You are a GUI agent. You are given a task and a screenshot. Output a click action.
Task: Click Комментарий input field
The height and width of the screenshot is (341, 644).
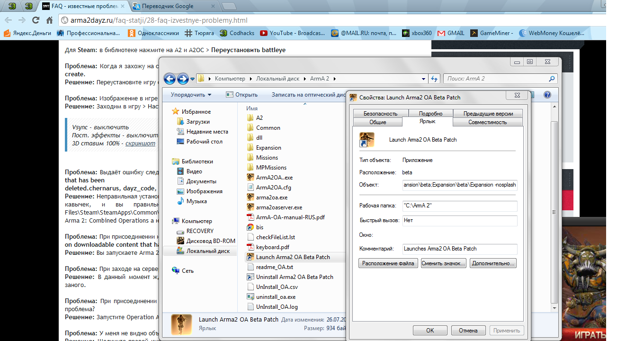point(459,249)
